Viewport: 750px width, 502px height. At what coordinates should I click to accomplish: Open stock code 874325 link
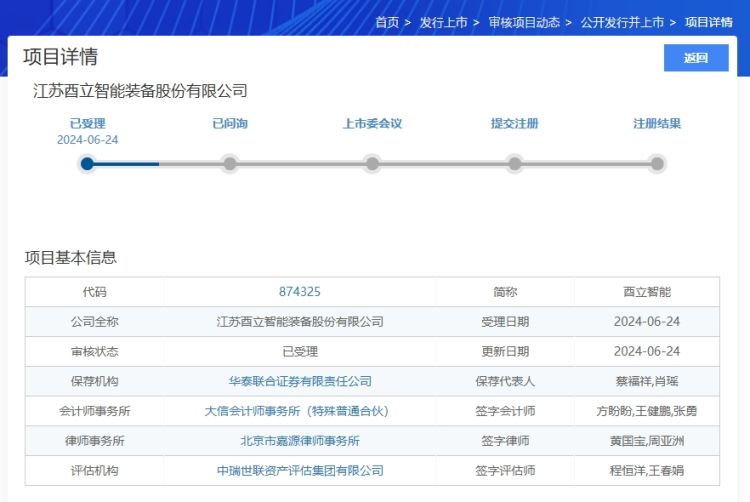(300, 292)
